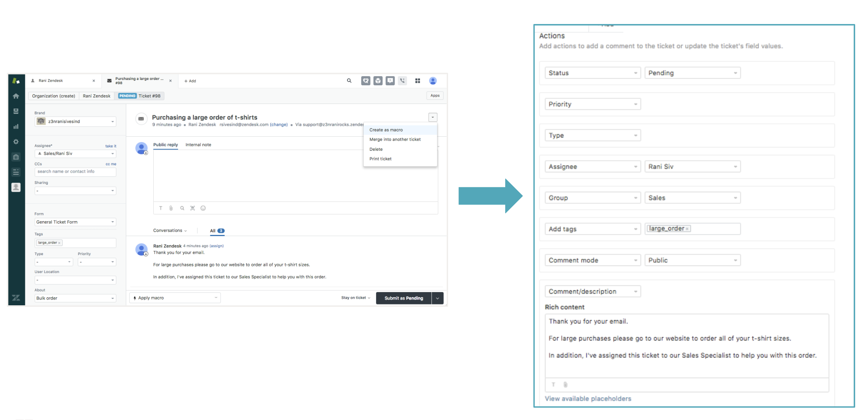Expand the Status action dropdown
Screen dimensions: 868x420
point(592,73)
